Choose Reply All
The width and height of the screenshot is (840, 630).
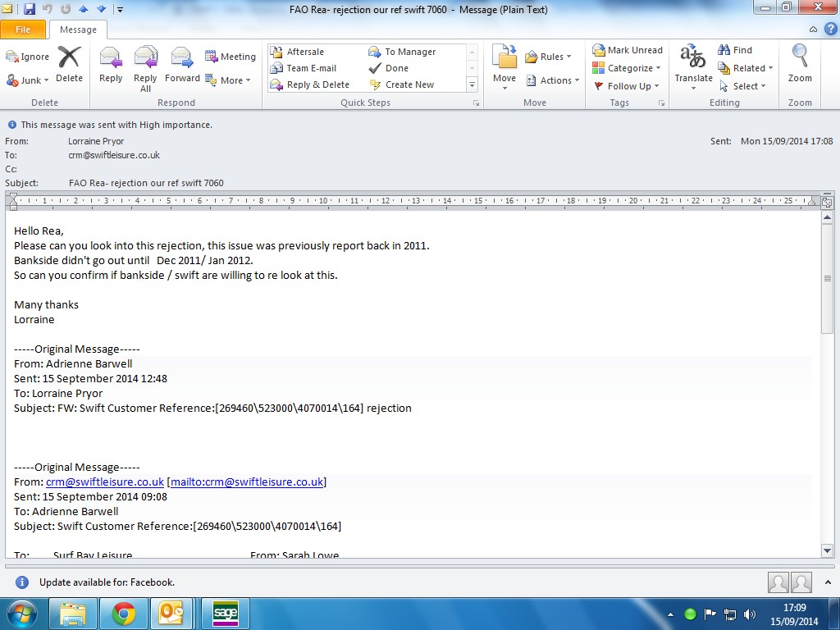145,69
